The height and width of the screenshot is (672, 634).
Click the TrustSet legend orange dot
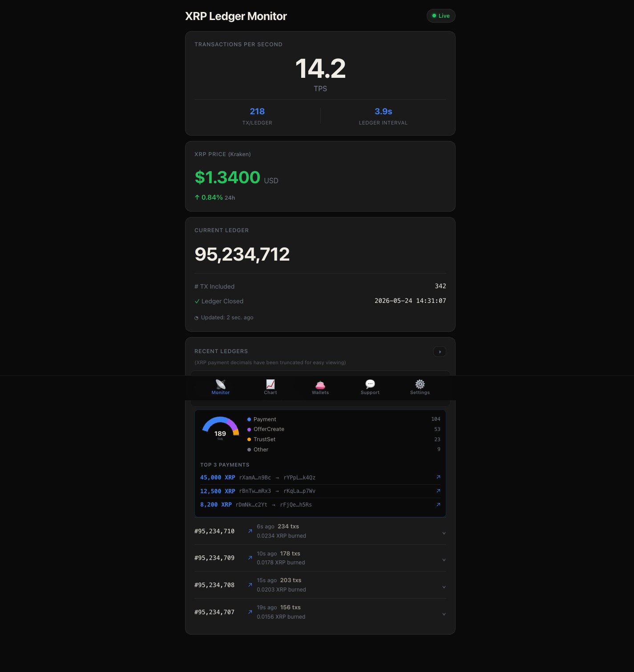pos(249,439)
